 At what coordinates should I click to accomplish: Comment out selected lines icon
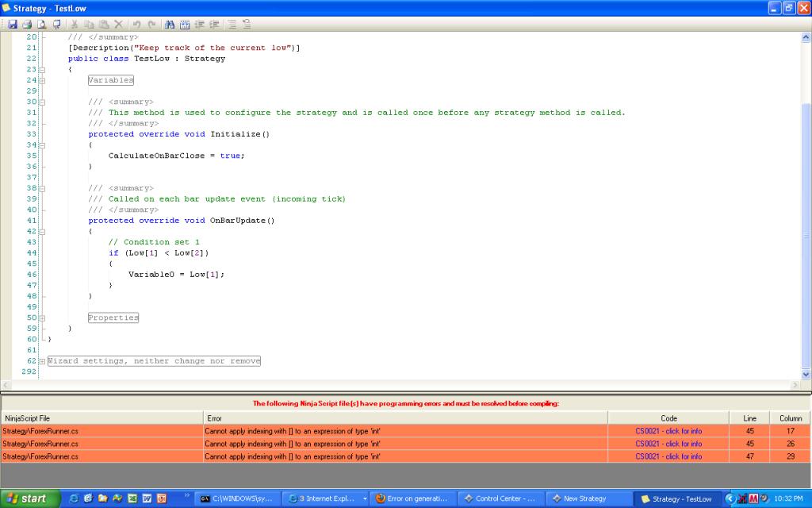pyautogui.click(x=232, y=25)
